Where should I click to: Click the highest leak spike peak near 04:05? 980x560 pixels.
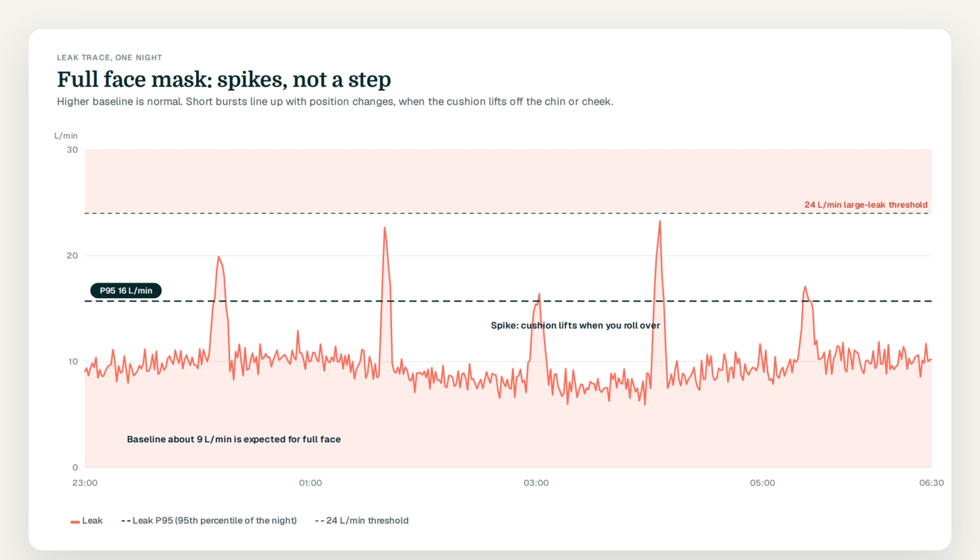[x=660, y=221]
